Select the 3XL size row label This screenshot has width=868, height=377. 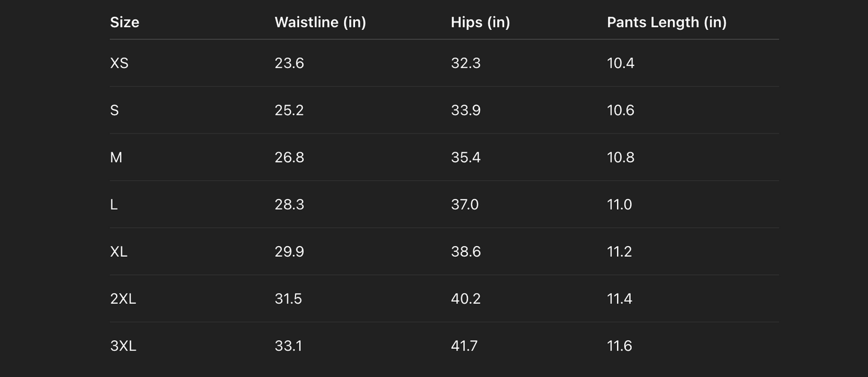point(123,346)
